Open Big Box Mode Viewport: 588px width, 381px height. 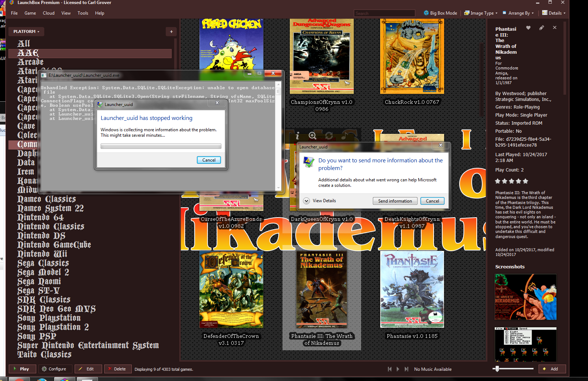click(441, 13)
